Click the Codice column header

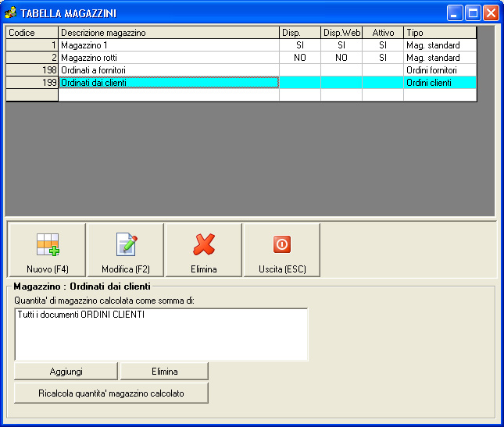[32, 33]
